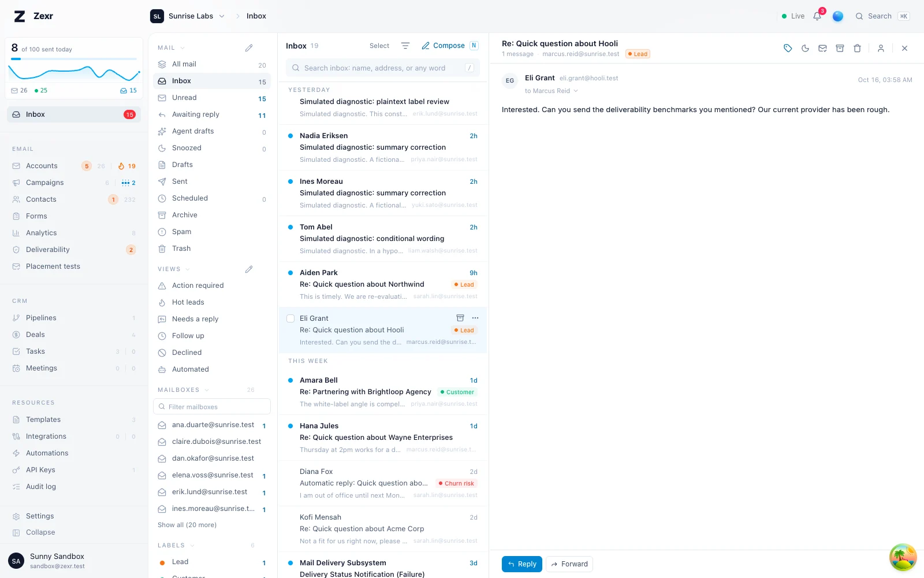
Task: Click the Forward button
Action: point(569,564)
